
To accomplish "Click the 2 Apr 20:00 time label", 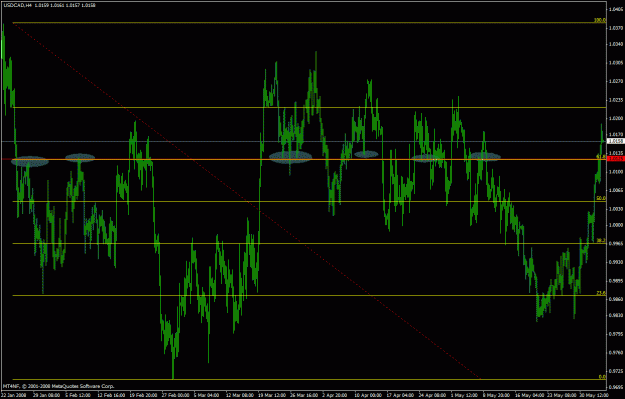I will pyautogui.click(x=335, y=395).
